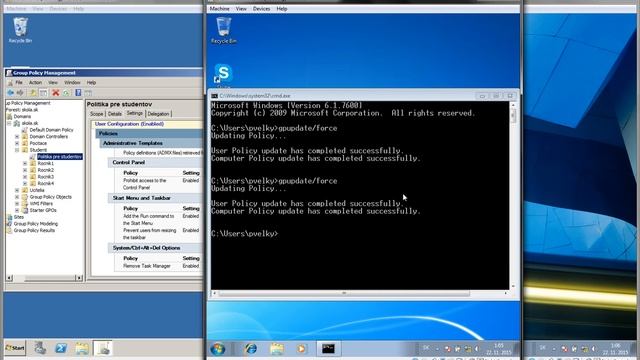Open Internet Explorer from the Windows 7 taskbar
The image size is (640, 360).
(251, 349)
